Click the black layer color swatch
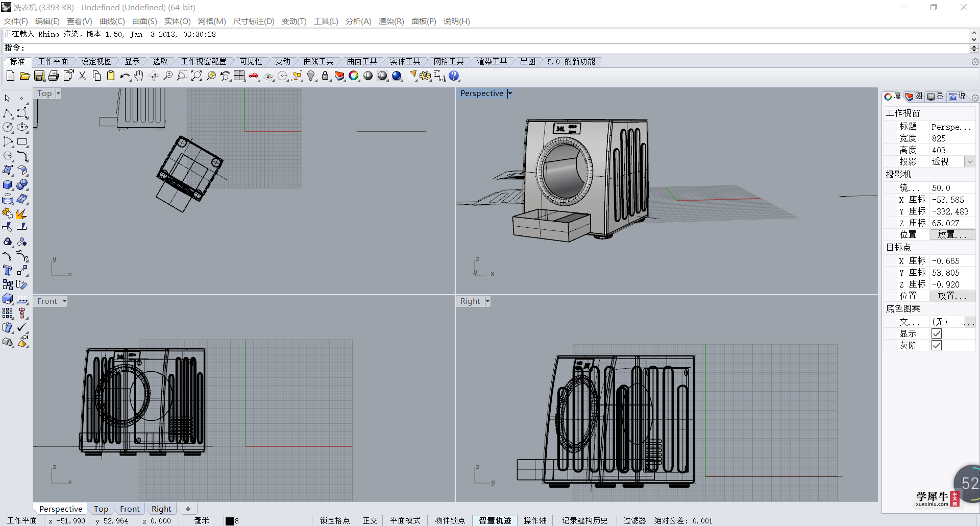 230,521
